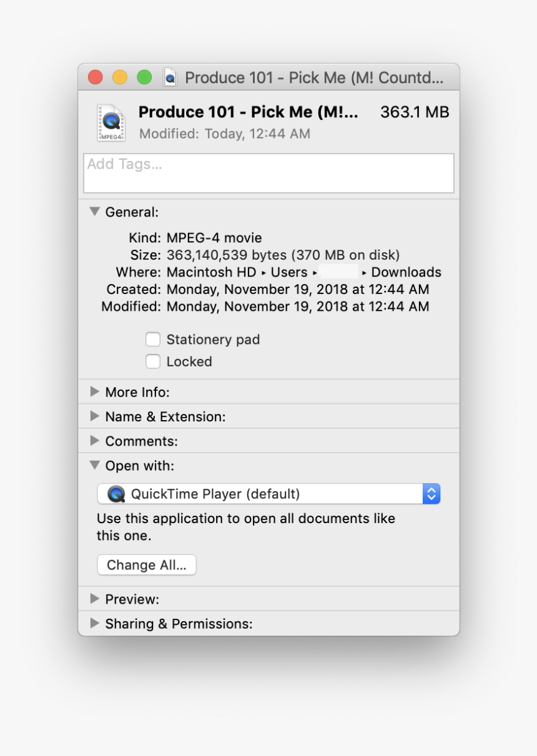Viewport: 537px width, 756px height.
Task: Click the large MPEG-4 file icon
Action: [111, 122]
